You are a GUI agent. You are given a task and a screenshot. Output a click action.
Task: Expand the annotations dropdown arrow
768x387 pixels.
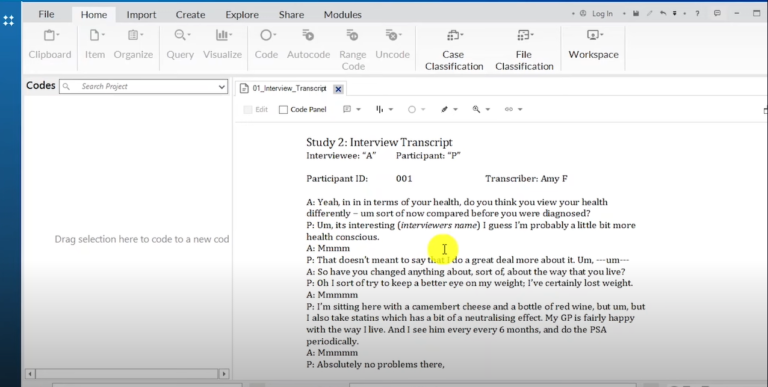click(x=359, y=109)
